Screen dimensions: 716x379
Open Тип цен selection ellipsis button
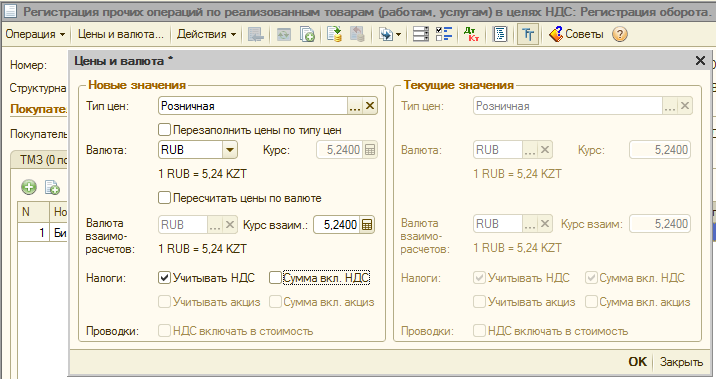(355, 106)
